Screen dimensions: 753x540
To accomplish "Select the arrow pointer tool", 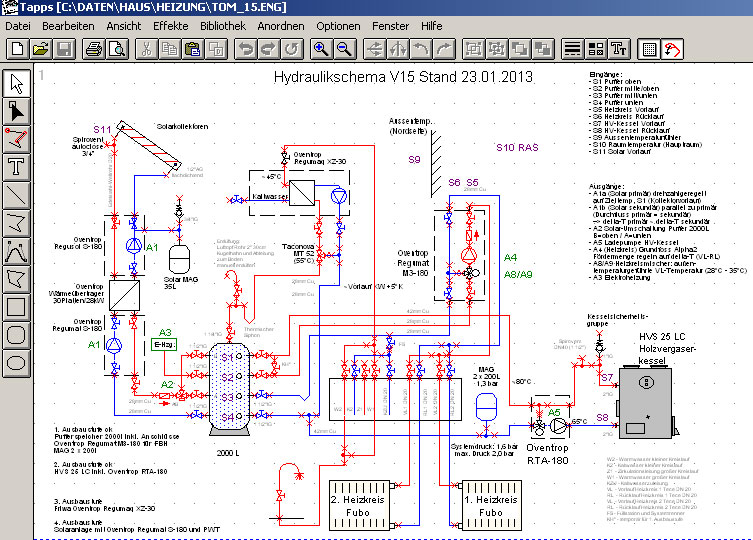I will point(17,83).
